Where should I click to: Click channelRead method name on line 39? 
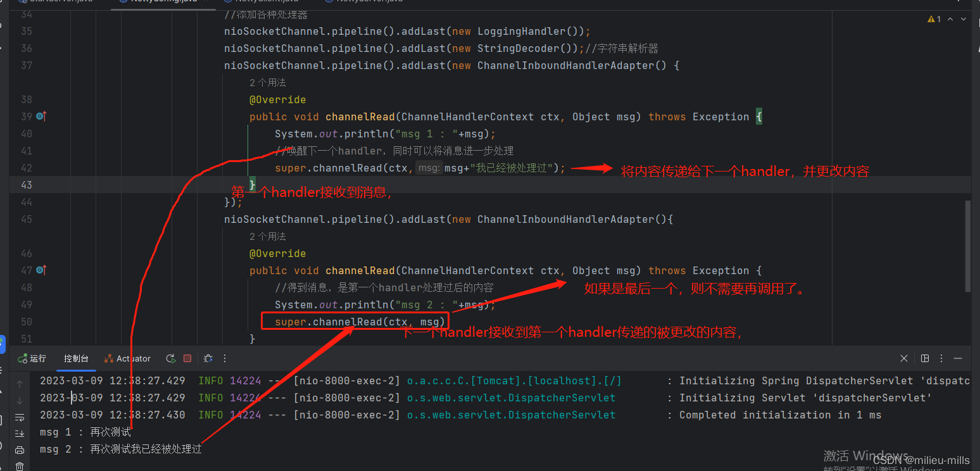pos(360,116)
